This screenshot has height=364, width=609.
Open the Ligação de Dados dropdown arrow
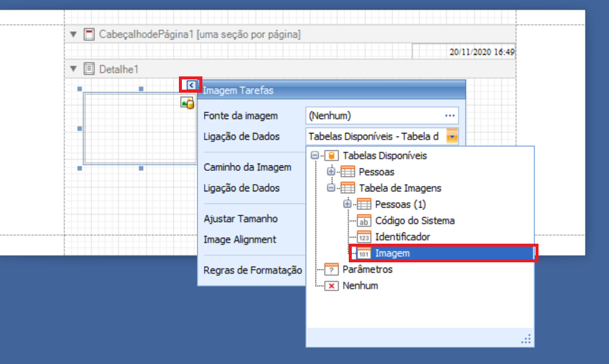point(452,137)
